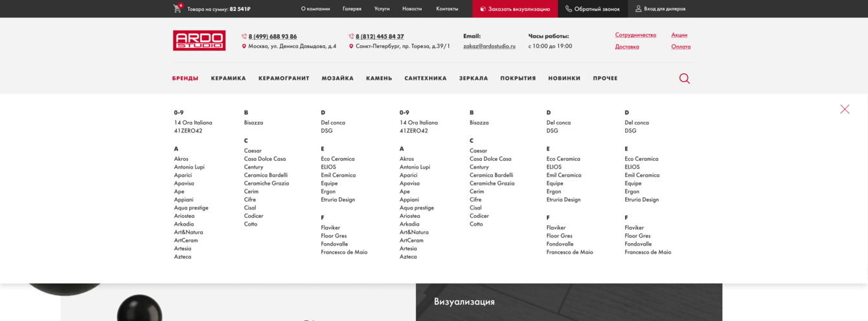Close the brands dropdown with the red X
This screenshot has width=868, height=321.
[845, 109]
